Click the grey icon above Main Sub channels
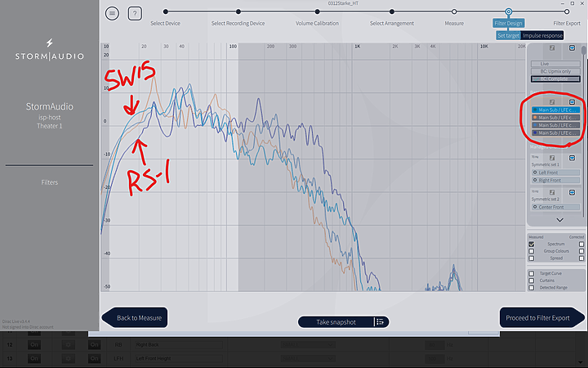 pyautogui.click(x=552, y=101)
